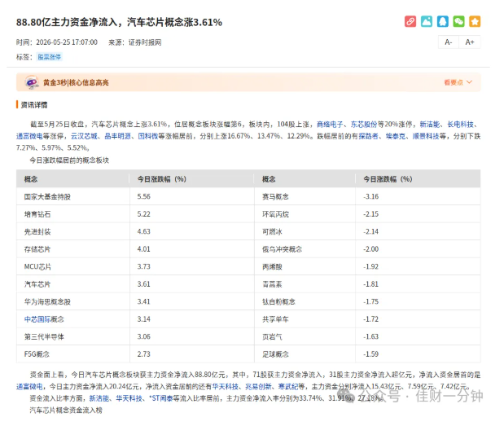Share the article via the QQ penguin icon
Screen dimensions: 504x426
tap(443, 21)
